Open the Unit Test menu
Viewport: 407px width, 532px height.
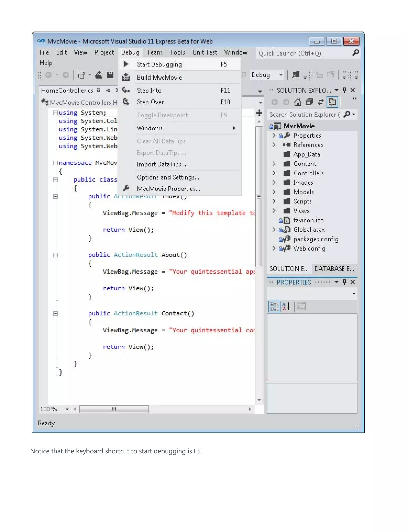205,52
